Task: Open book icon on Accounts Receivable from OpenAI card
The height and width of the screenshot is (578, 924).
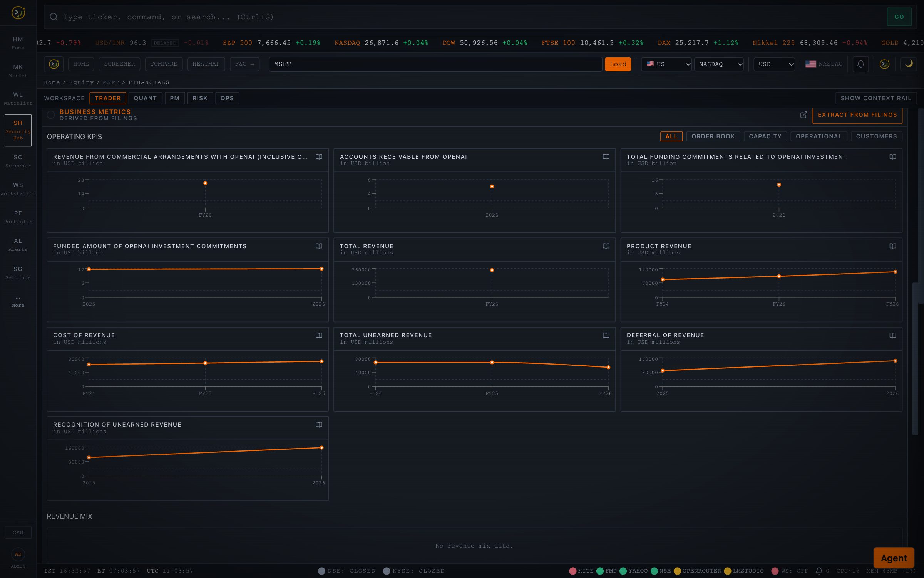Action: click(606, 157)
